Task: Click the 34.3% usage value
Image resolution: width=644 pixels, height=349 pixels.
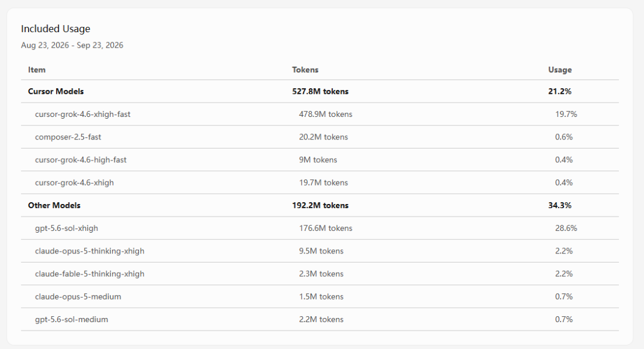Action: click(x=560, y=206)
